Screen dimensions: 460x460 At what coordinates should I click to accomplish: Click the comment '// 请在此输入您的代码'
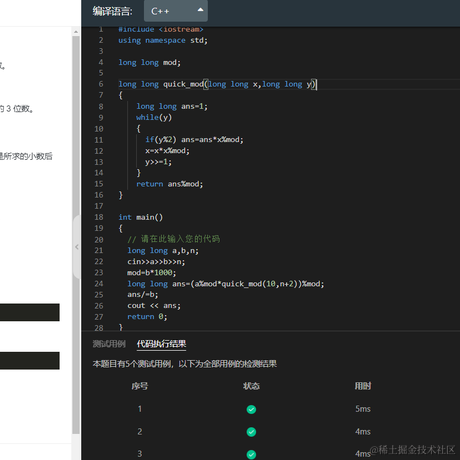[x=174, y=239]
